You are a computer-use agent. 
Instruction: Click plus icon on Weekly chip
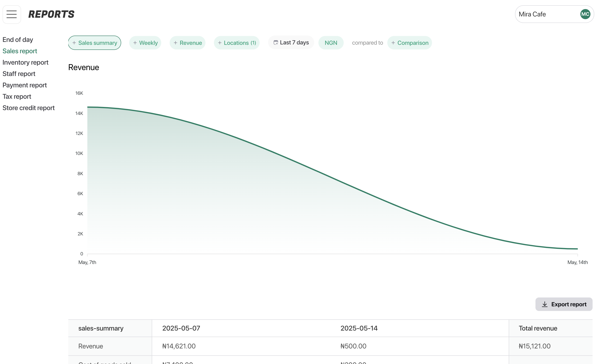click(x=135, y=43)
